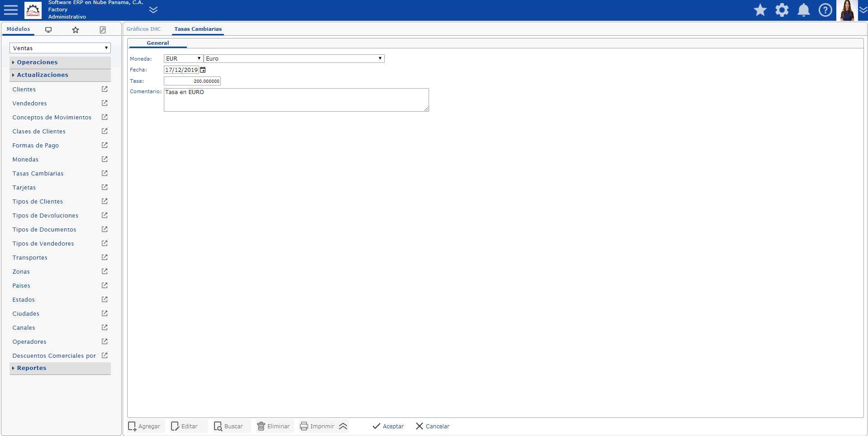Open Operadores external icon
Image resolution: width=868 pixels, height=436 pixels.
[105, 341]
